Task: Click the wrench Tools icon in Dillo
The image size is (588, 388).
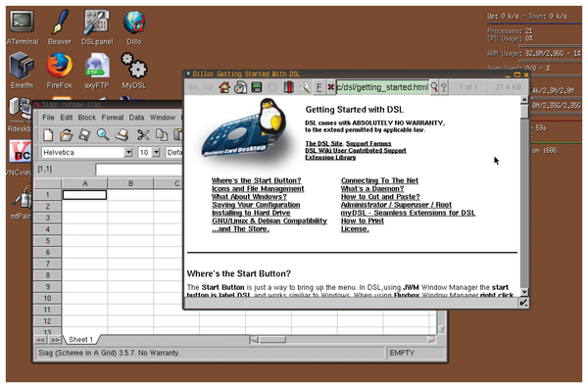Action: pyautogui.click(x=305, y=87)
